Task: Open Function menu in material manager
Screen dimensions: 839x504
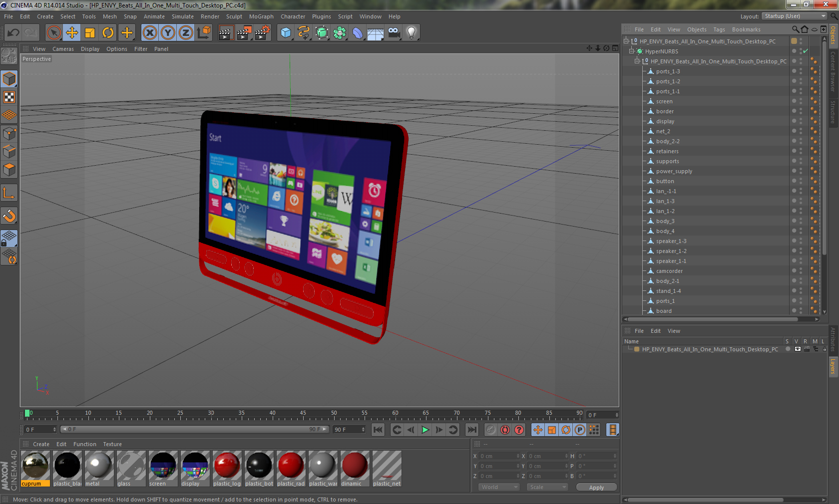Action: coord(85,444)
